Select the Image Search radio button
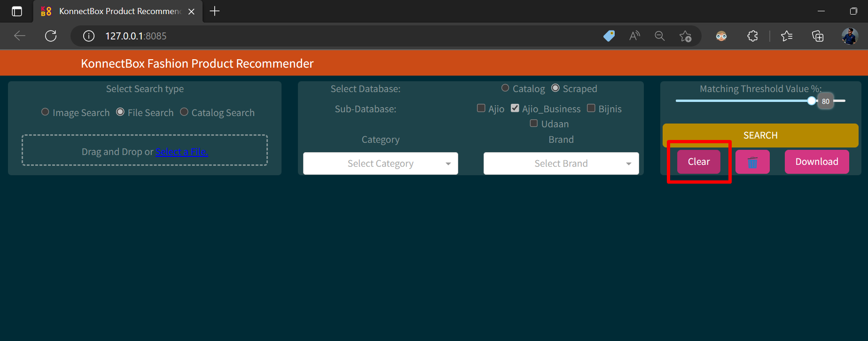This screenshot has height=341, width=868. [45, 112]
